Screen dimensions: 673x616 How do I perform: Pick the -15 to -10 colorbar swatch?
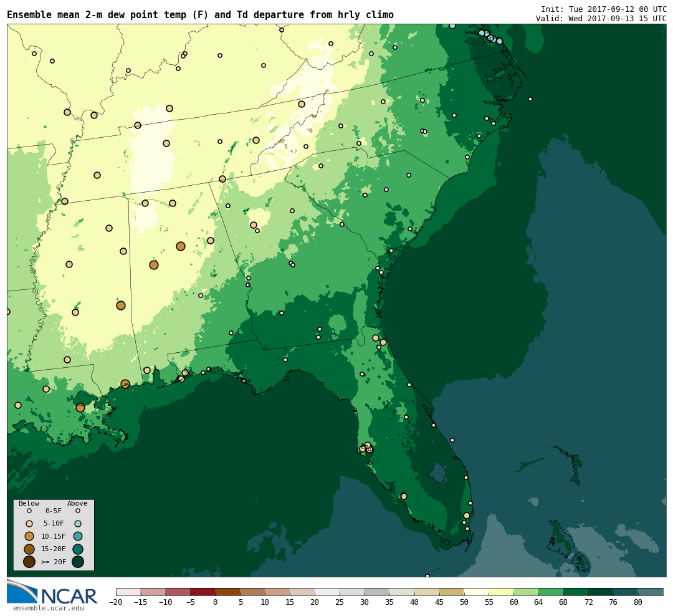coord(153,592)
